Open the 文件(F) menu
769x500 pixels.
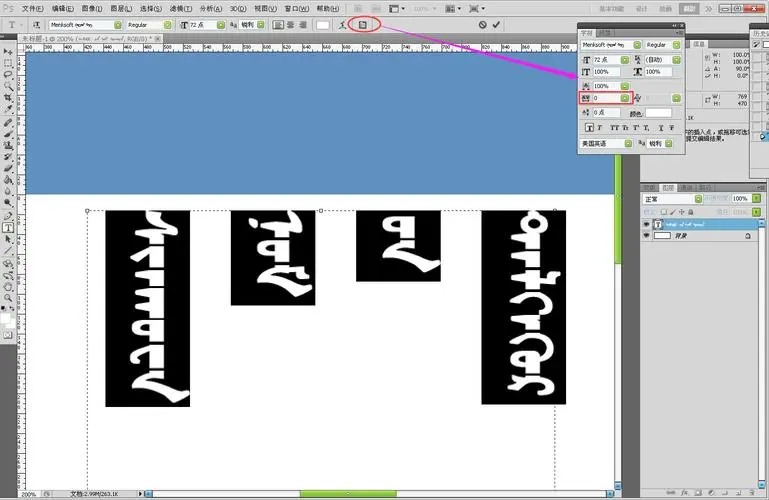[33, 8]
